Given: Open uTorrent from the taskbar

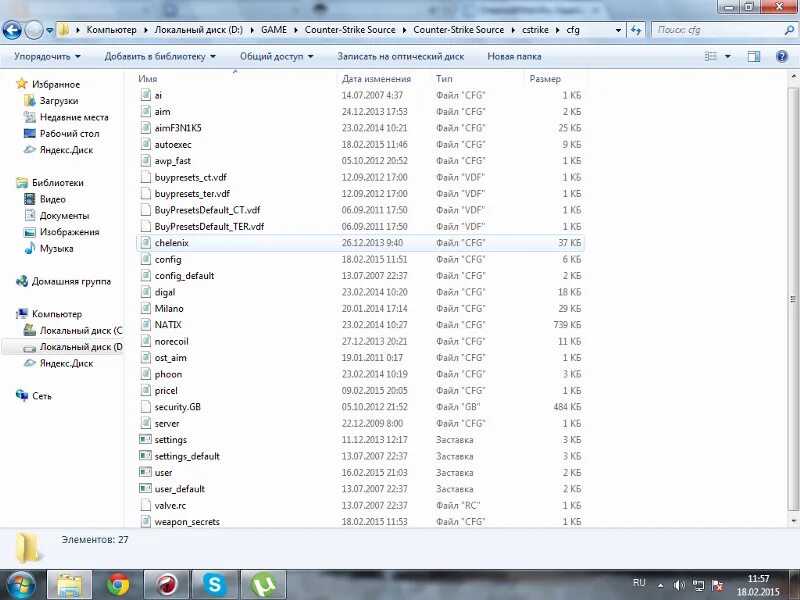Looking at the screenshot, I should [263, 584].
